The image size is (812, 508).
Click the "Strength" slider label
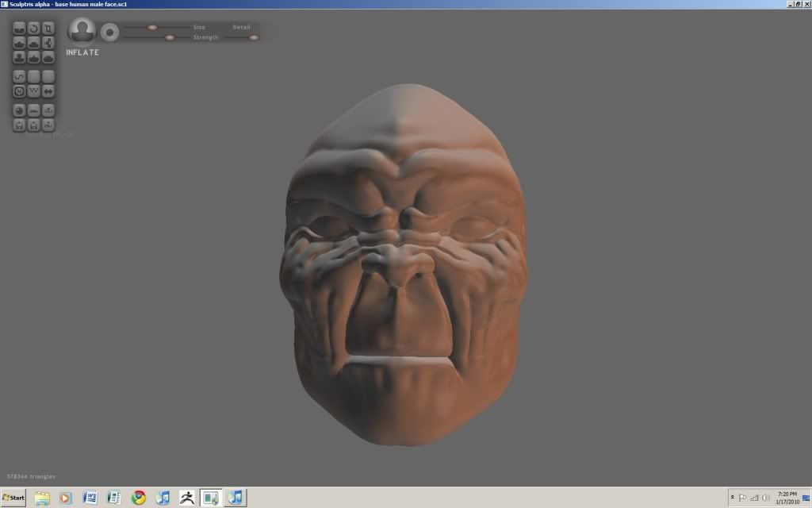pyautogui.click(x=205, y=37)
